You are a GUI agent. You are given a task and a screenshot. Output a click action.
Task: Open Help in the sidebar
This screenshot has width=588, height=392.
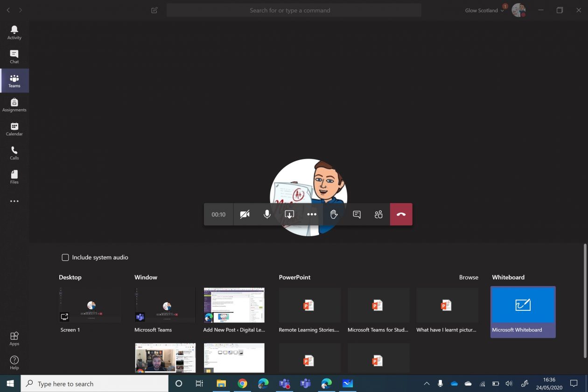pos(14,363)
